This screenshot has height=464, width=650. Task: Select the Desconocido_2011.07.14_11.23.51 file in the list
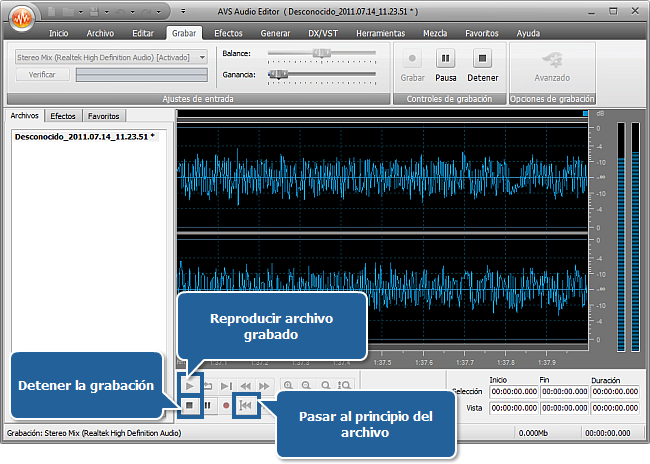pos(85,135)
